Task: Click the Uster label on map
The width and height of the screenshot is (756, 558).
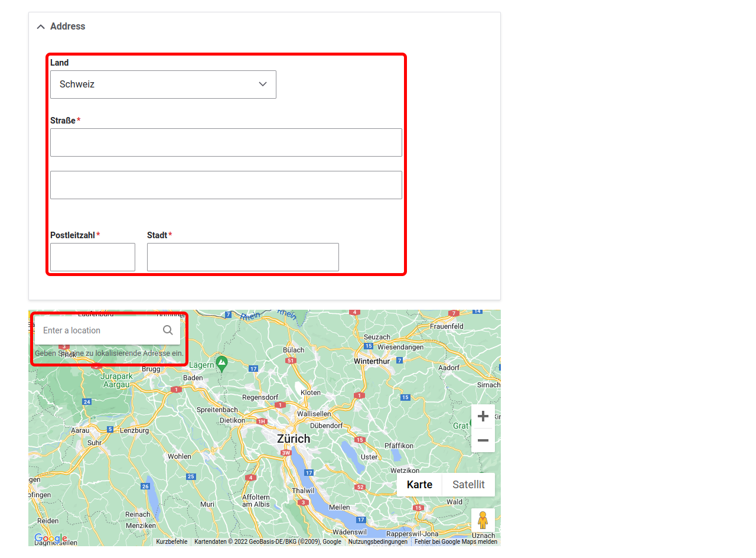Action: 369,457
